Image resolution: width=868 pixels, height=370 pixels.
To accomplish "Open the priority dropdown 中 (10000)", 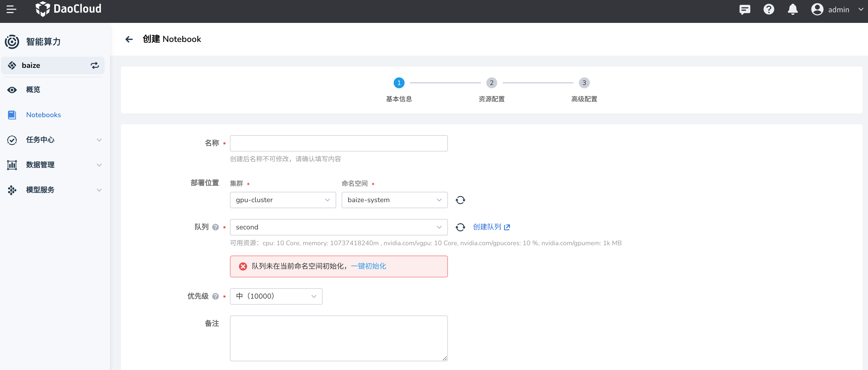I will click(x=276, y=296).
